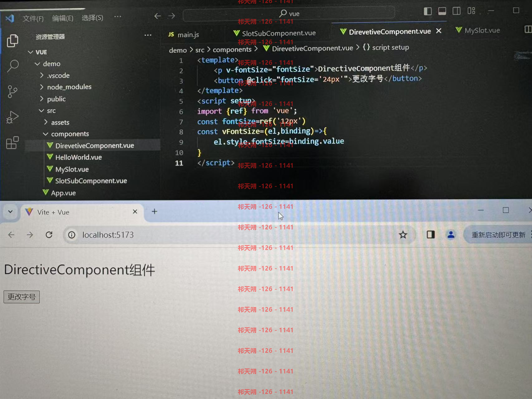Click the src breadcrumb segment

200,50
